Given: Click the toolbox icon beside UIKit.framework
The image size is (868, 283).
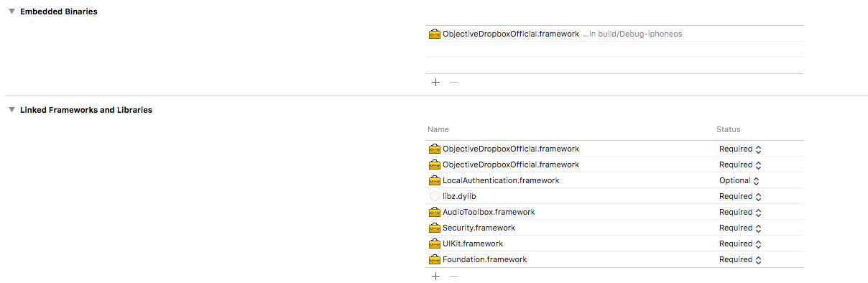Looking at the screenshot, I should pyautogui.click(x=434, y=243).
